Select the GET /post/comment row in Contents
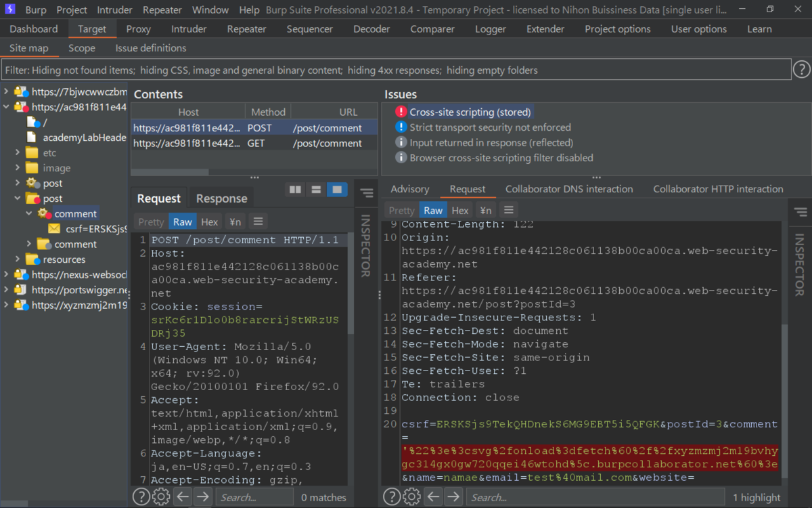This screenshot has height=508, width=812. coord(254,143)
